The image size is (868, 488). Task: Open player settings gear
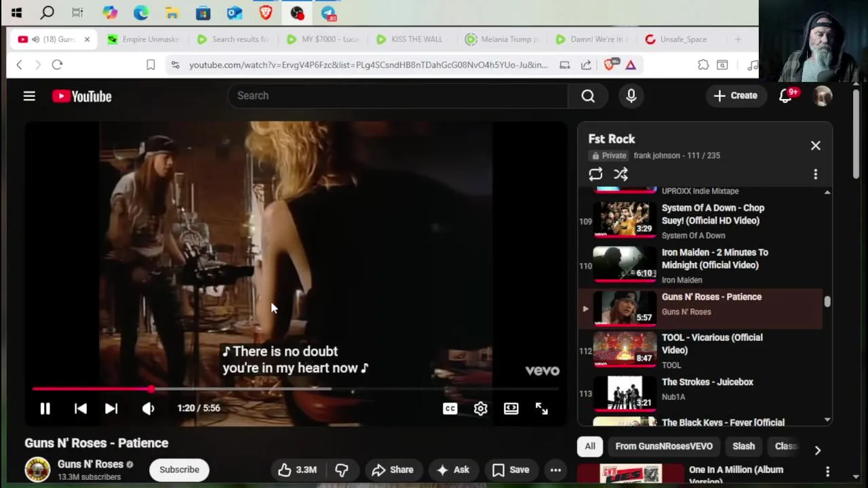coord(481,408)
